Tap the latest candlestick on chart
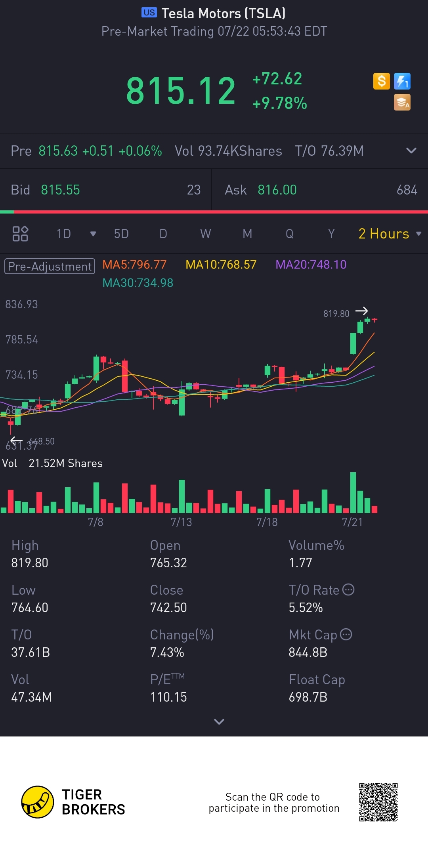 coord(374,319)
